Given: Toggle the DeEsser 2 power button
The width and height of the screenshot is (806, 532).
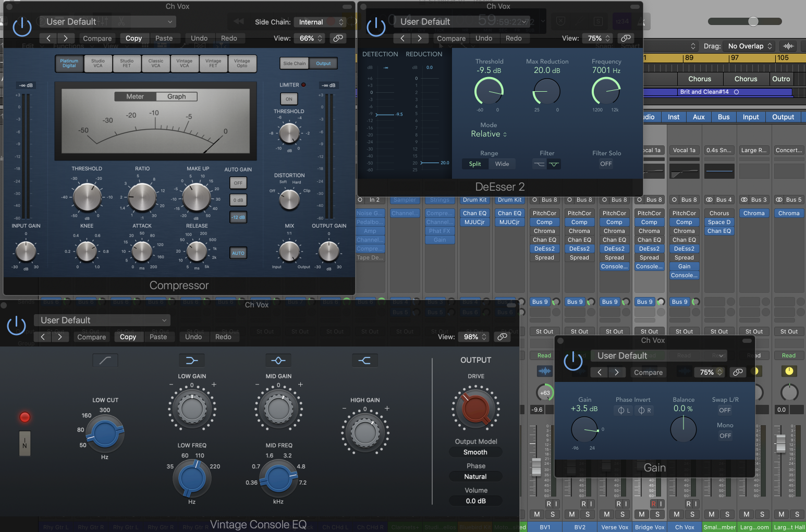Looking at the screenshot, I should click(376, 27).
